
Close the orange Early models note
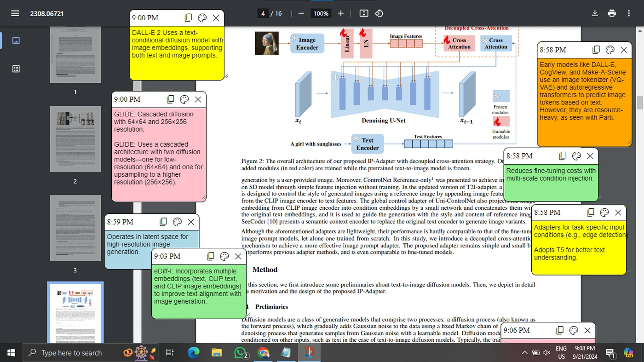(x=624, y=50)
